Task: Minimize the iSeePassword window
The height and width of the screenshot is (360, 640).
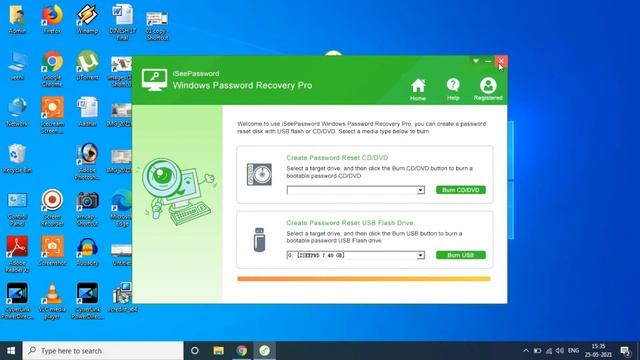Action: (x=488, y=61)
